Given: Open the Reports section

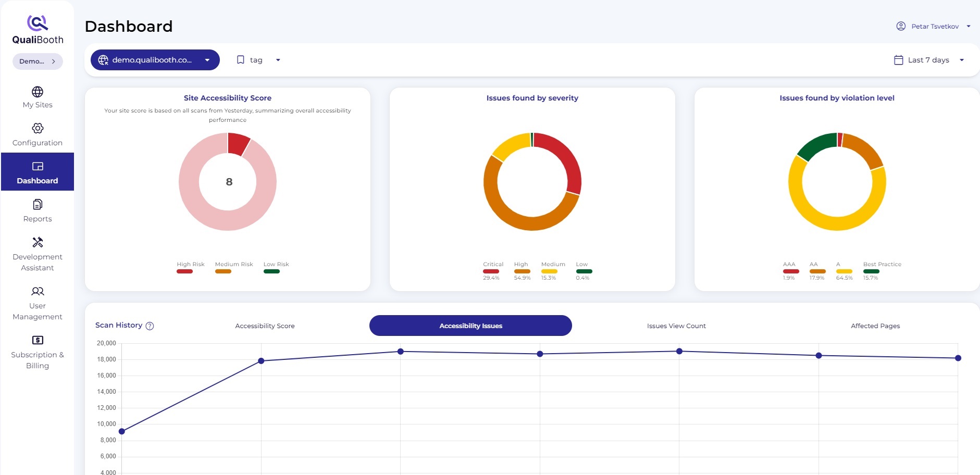Looking at the screenshot, I should pyautogui.click(x=37, y=211).
